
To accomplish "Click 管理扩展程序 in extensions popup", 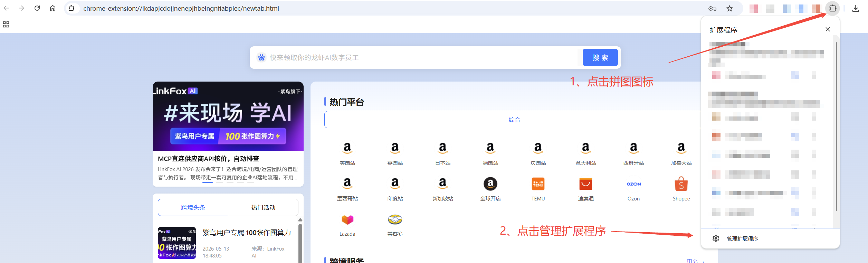I will click(x=742, y=238).
